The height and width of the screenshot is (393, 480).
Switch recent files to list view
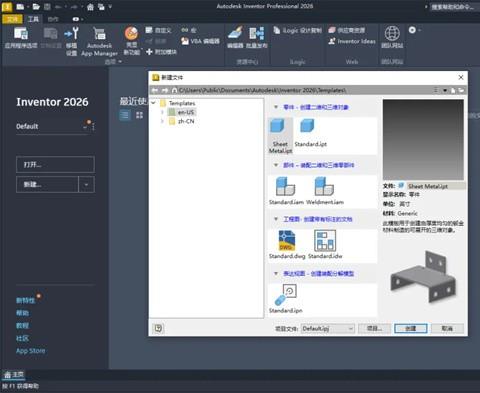click(x=125, y=115)
